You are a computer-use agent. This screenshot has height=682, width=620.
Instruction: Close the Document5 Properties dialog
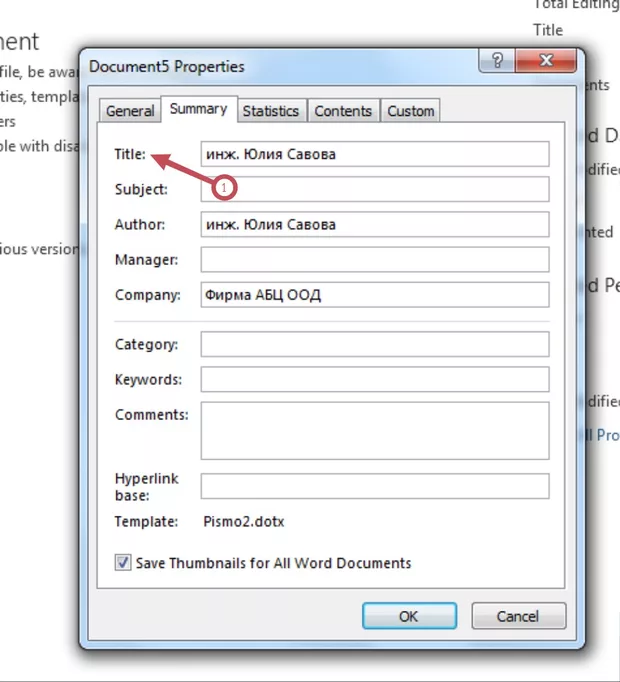tap(546, 60)
